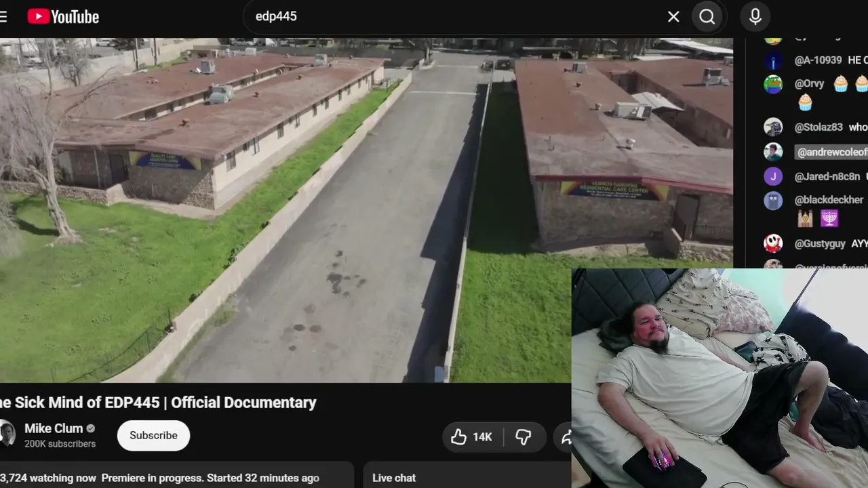The image size is (868, 488).
Task: Open the Mike Clum channel name link
Action: point(54,428)
